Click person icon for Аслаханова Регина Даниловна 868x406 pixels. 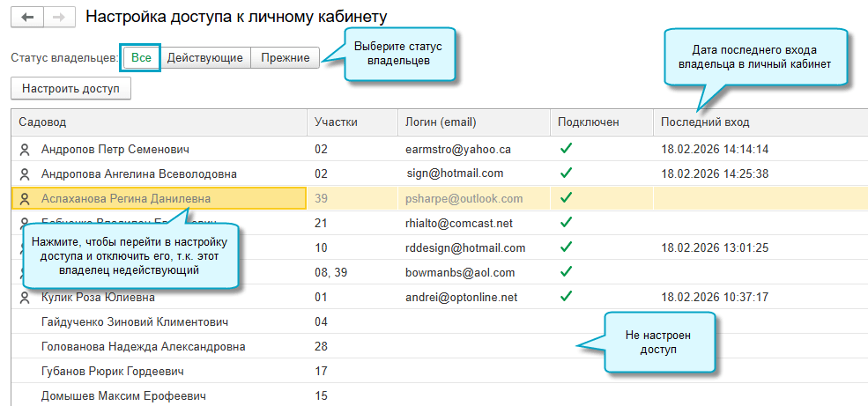point(25,199)
